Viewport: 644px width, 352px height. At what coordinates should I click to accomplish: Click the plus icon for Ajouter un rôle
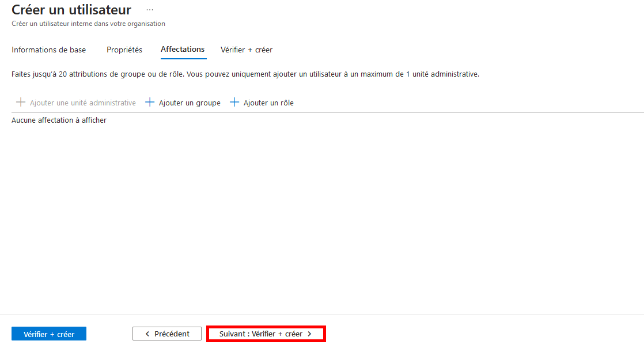pos(234,103)
